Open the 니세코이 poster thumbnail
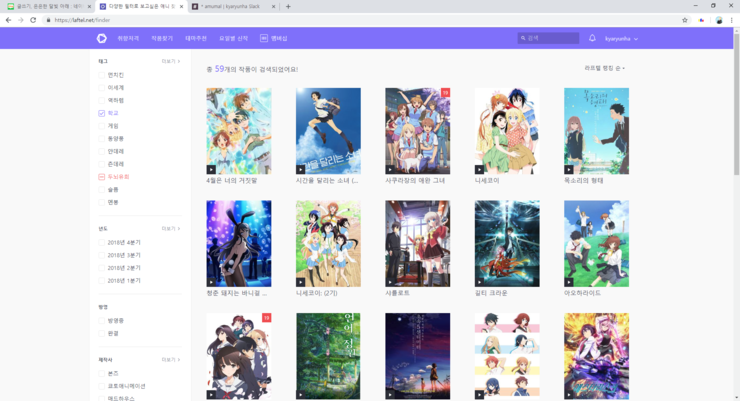 point(507,131)
